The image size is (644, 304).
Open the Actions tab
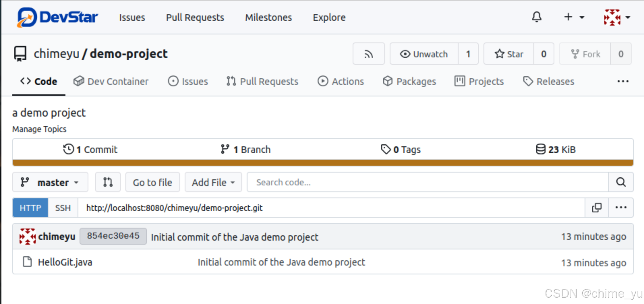pyautogui.click(x=341, y=81)
